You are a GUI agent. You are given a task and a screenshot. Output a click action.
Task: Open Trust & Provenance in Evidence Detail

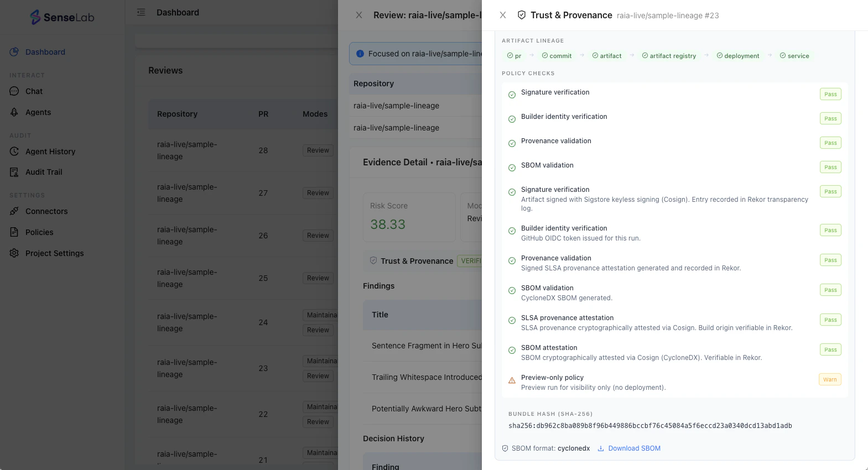coord(417,261)
